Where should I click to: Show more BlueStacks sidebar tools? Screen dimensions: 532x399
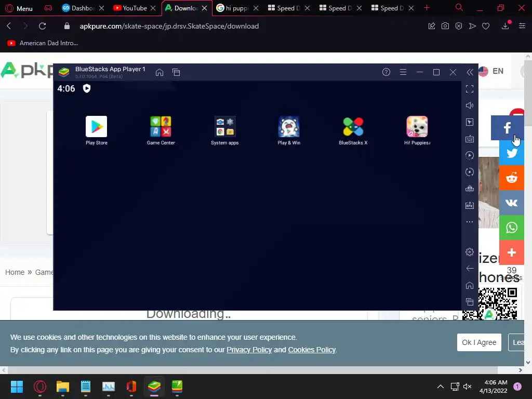(470, 222)
